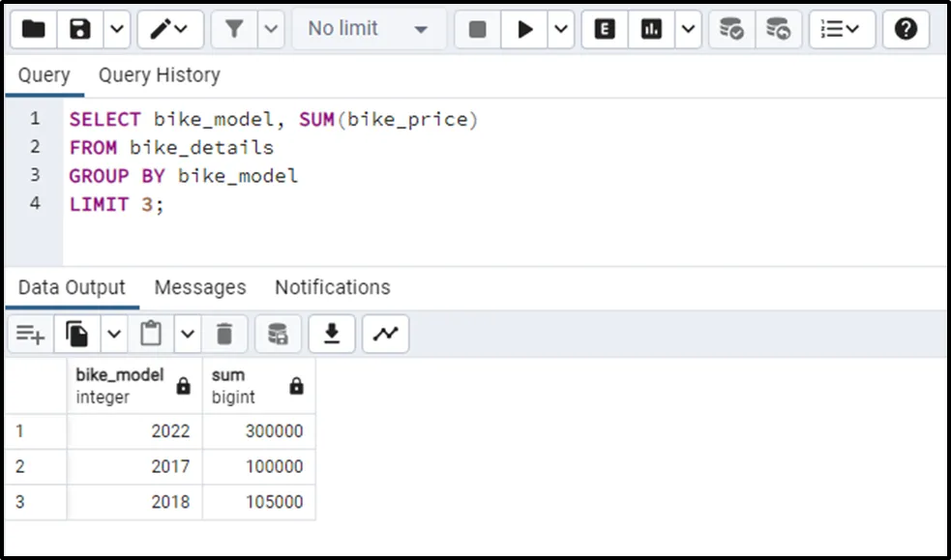951x560 pixels.
Task: Stop the running query
Action: pos(477,29)
